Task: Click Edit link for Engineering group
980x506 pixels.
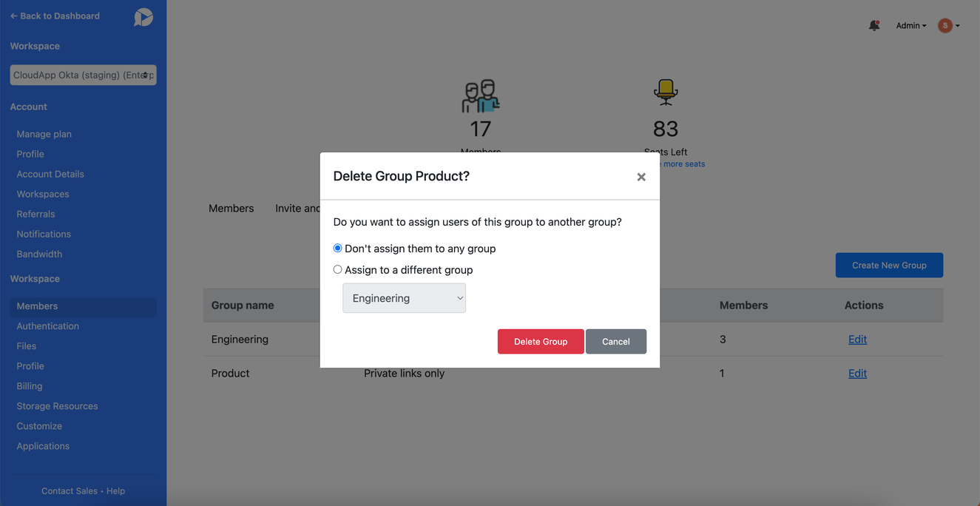Action: [x=857, y=340]
